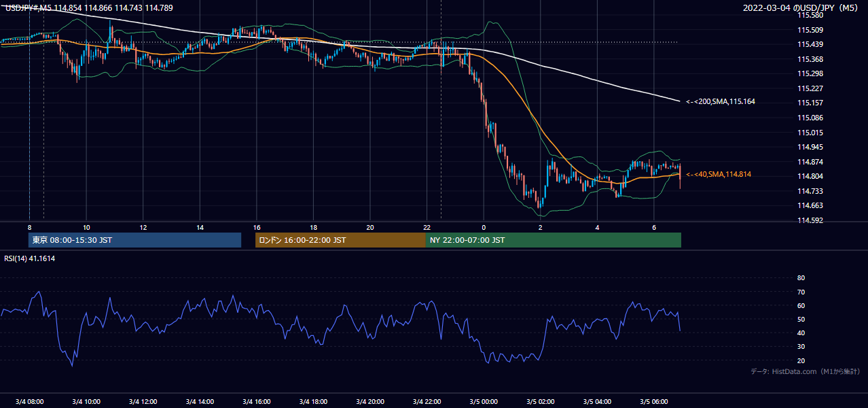This screenshot has height=408, width=868.
Task: Click price axis value 115.157
Action: click(810, 103)
